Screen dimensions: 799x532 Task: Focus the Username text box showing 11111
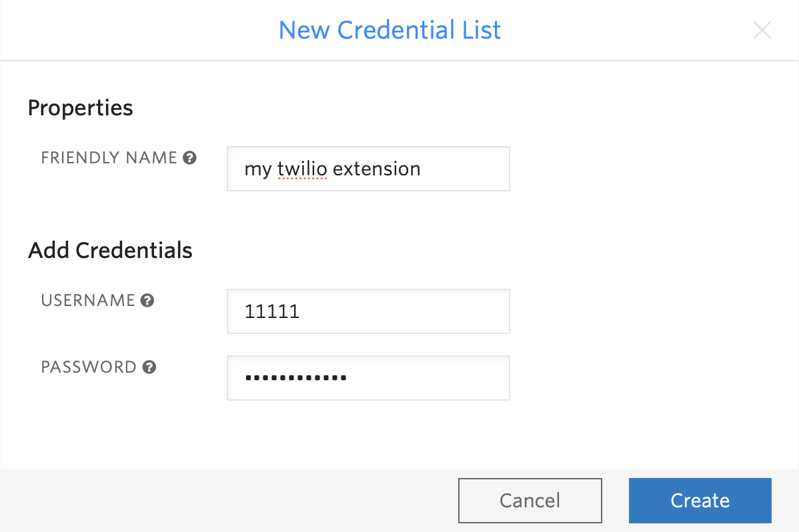(x=368, y=311)
